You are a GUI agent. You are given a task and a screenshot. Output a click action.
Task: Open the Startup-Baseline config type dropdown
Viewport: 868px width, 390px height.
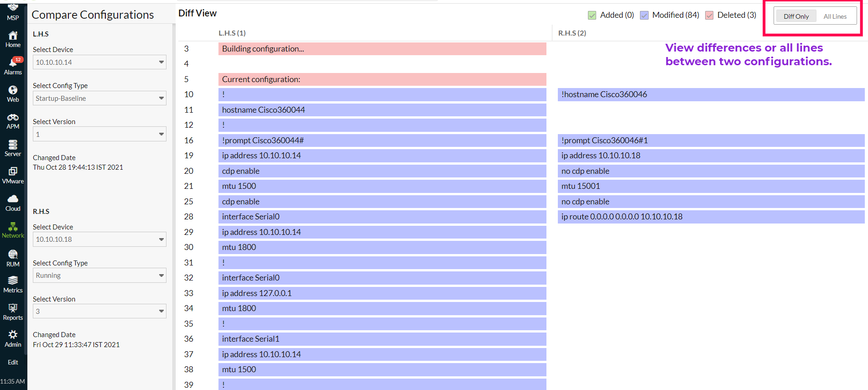tap(99, 98)
